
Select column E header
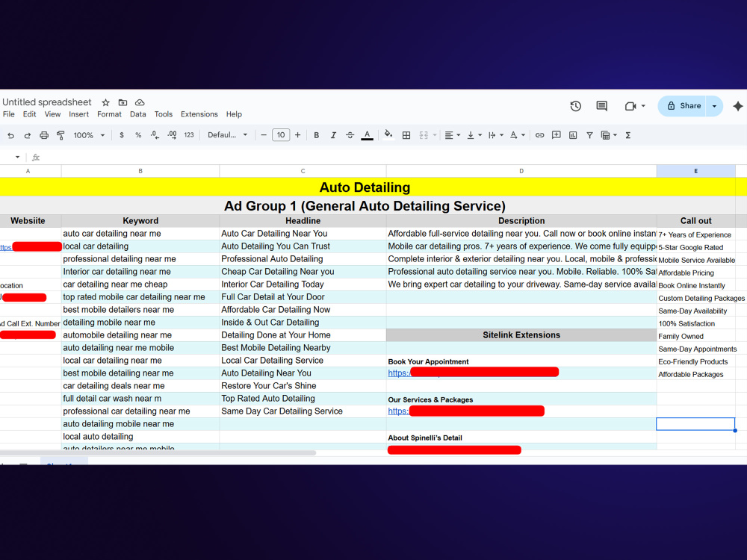pyautogui.click(x=695, y=171)
